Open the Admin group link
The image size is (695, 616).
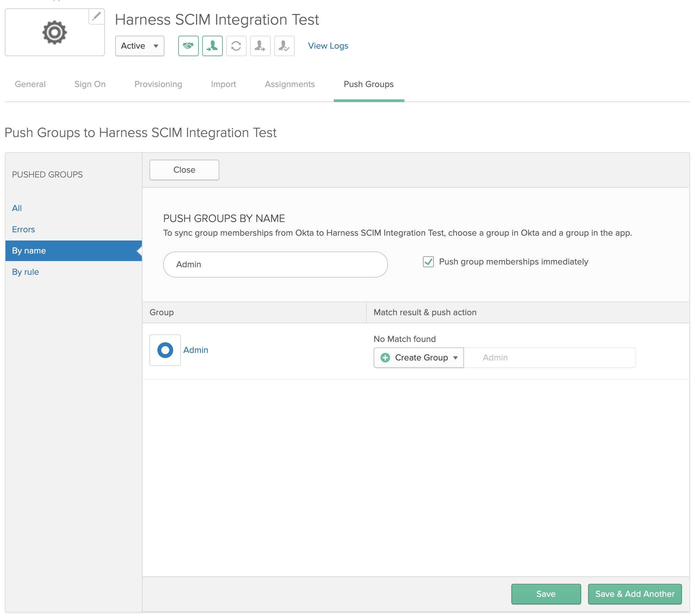[196, 350]
